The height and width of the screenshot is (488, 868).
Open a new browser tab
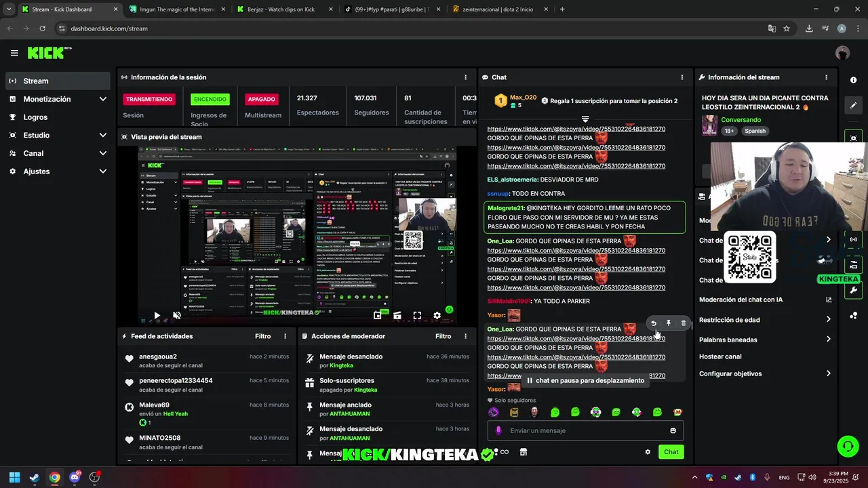coord(562,9)
